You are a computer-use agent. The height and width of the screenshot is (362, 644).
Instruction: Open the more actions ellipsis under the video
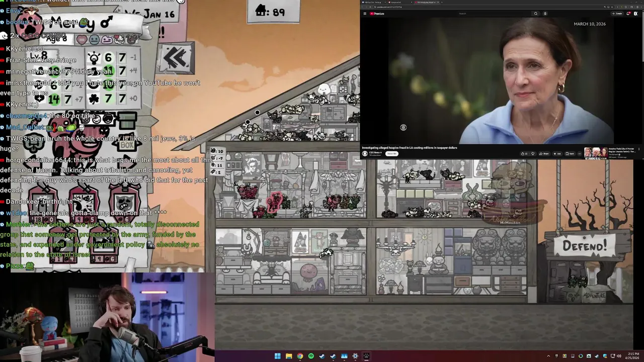click(x=580, y=154)
